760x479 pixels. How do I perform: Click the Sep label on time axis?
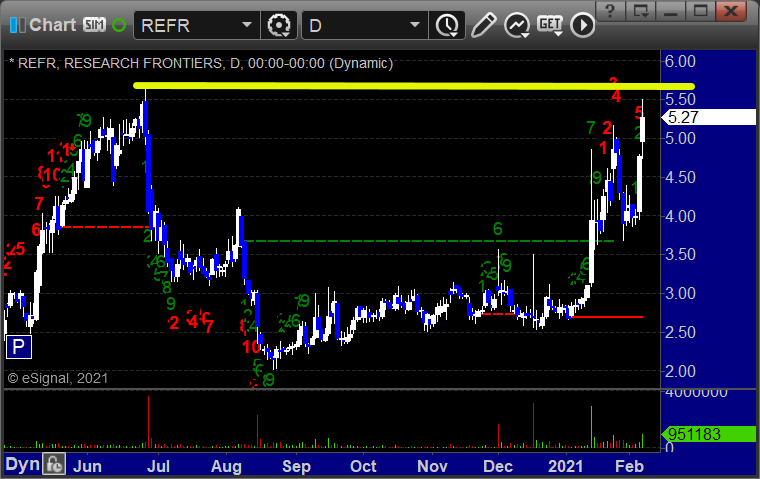[x=296, y=466]
